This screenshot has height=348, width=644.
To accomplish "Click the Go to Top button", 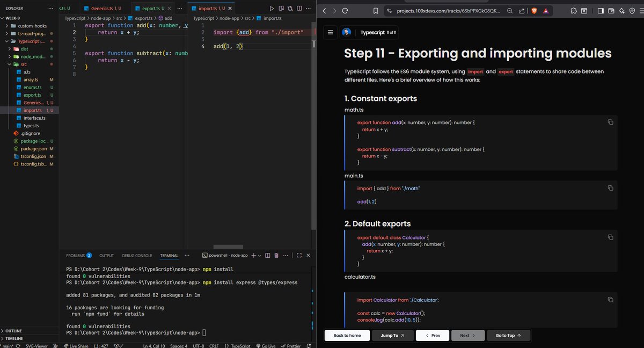I will [x=509, y=335].
